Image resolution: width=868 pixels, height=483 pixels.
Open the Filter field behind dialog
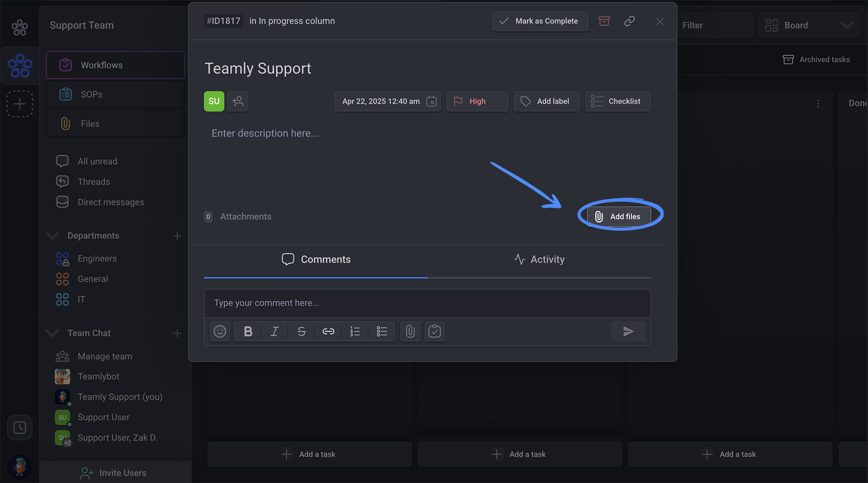(x=715, y=26)
